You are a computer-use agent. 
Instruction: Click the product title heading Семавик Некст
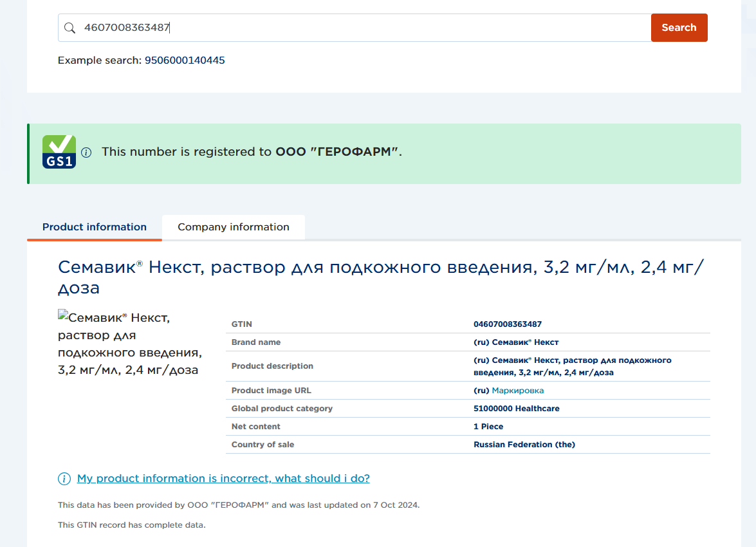[x=381, y=277]
